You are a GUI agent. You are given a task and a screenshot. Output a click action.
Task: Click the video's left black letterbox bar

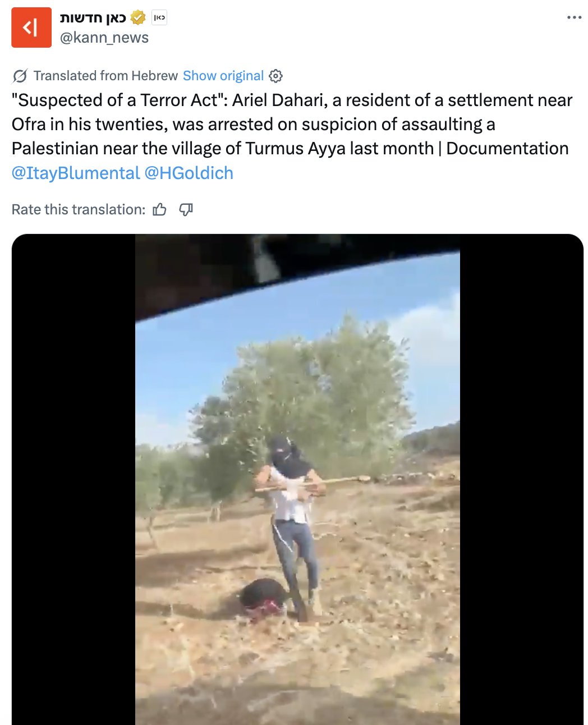[73, 479]
